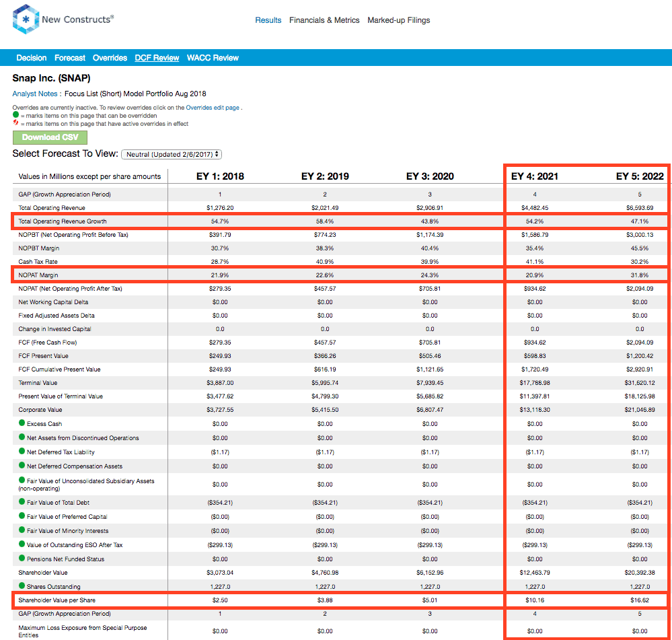Screen dimensions: 672x640
Task: Click the Shareholder Value per Share row label
Action: pos(57,600)
